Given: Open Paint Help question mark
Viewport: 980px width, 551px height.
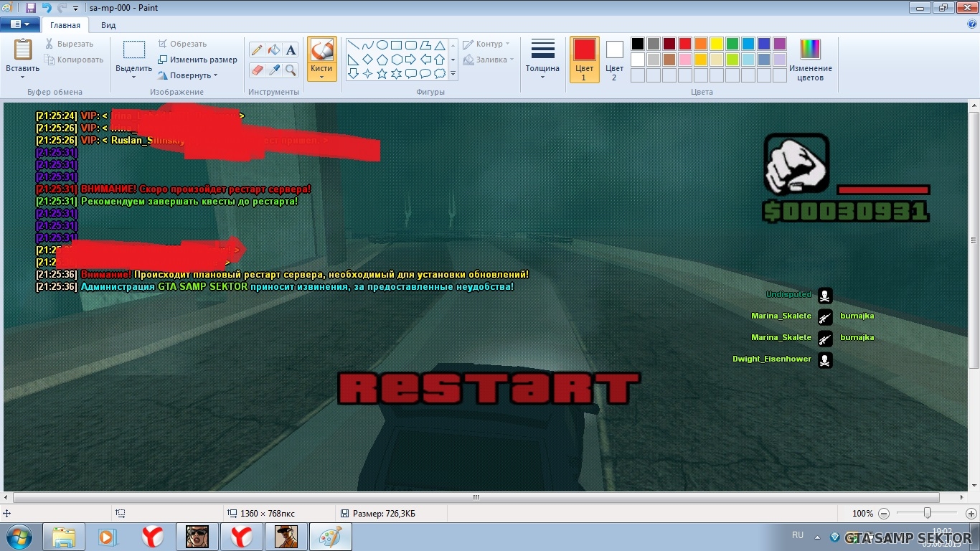Looking at the screenshot, I should 971,24.
